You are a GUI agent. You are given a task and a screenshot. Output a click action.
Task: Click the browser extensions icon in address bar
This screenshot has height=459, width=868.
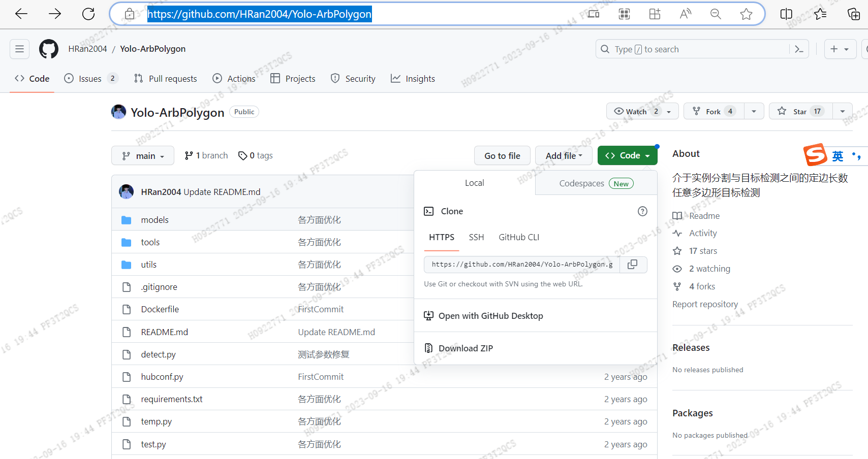(x=655, y=14)
